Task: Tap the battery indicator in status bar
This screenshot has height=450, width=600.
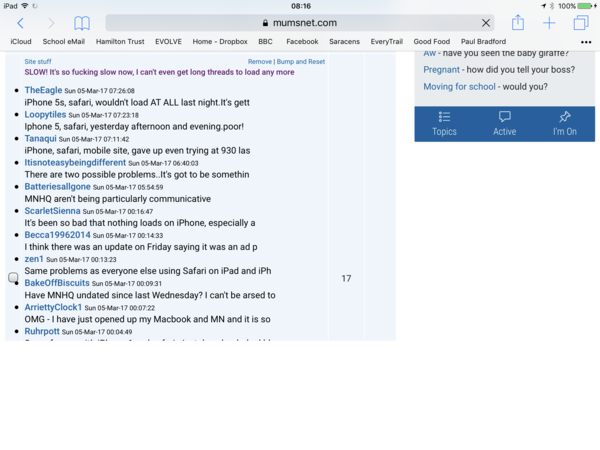Action: 585,6
